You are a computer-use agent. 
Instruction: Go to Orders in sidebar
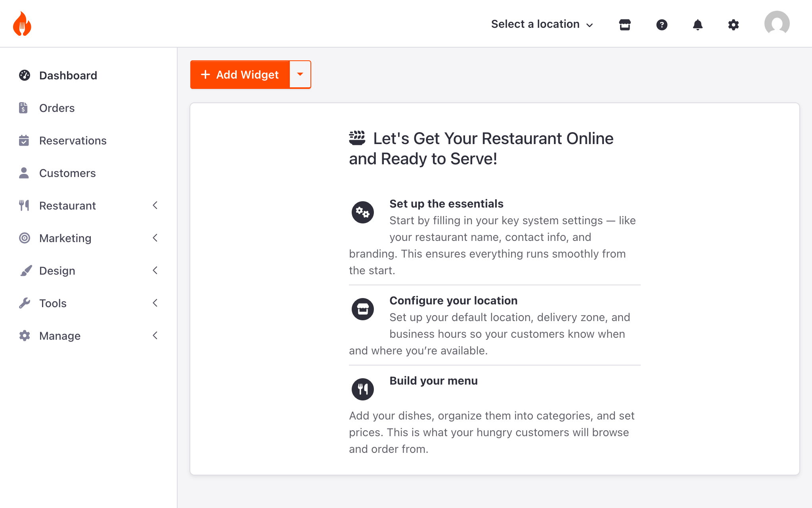(57, 108)
